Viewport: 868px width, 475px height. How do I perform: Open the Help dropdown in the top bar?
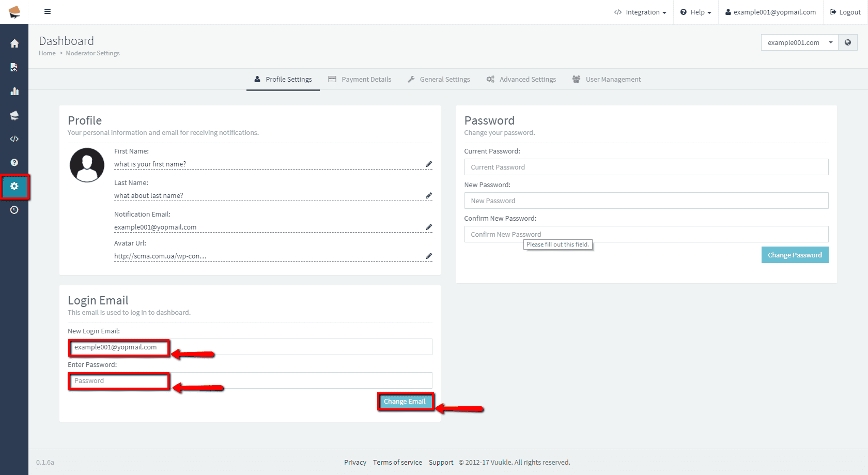tap(696, 12)
